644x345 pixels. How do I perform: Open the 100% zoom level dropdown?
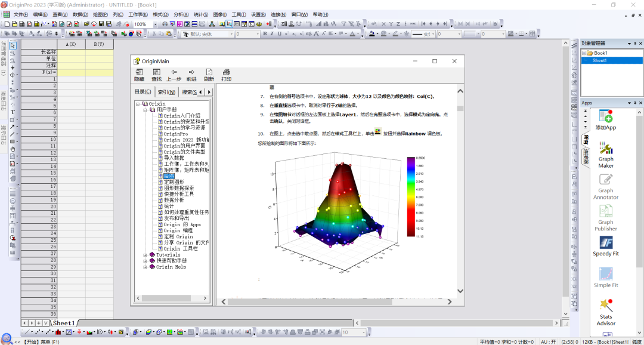click(x=156, y=24)
